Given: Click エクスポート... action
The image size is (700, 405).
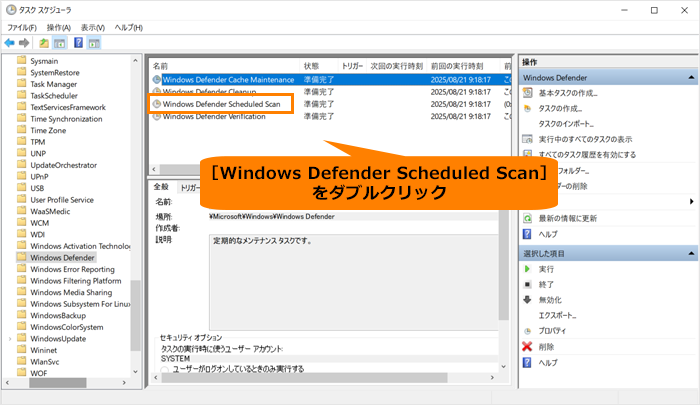Looking at the screenshot, I should 557,315.
